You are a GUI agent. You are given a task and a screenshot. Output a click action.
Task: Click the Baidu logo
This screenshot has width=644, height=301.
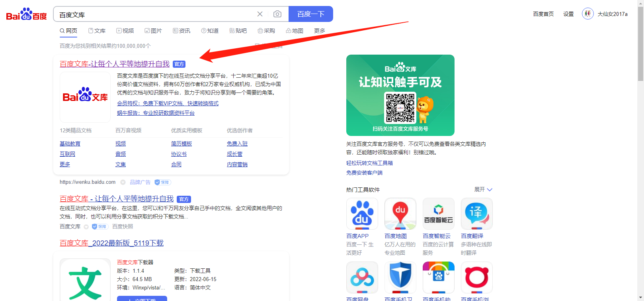[27, 14]
